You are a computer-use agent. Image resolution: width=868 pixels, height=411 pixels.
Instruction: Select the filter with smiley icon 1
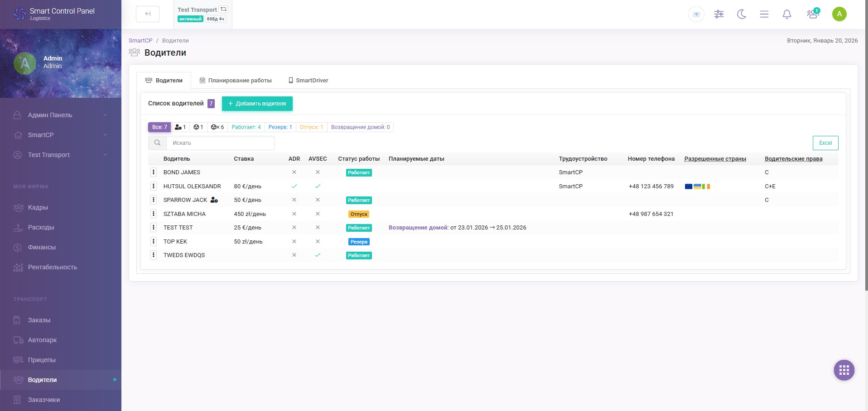pyautogui.click(x=198, y=127)
